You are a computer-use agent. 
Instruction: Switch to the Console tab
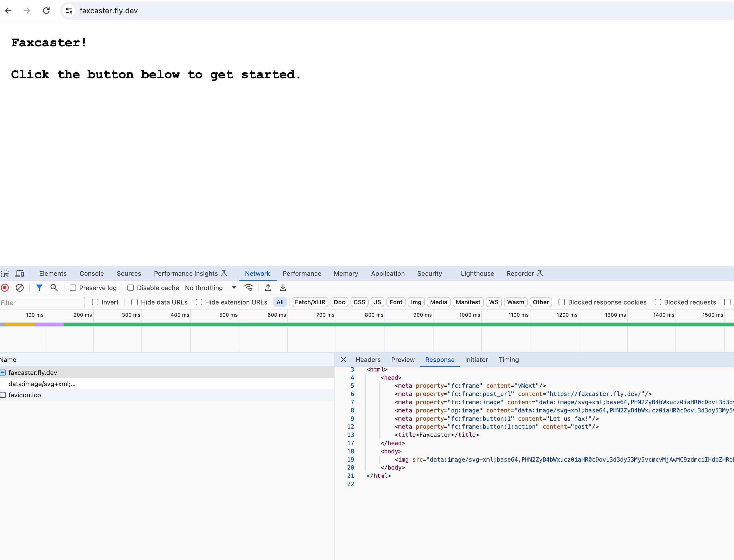click(x=92, y=273)
